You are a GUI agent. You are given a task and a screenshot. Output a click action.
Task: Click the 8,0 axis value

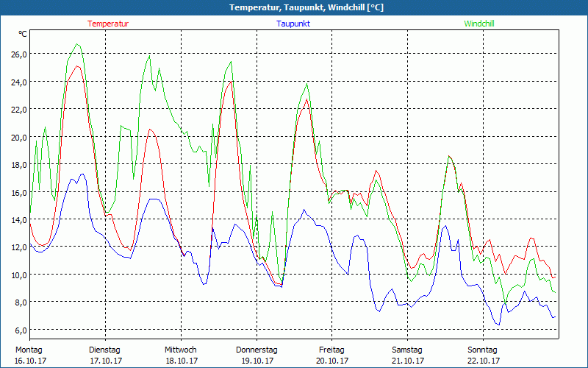click(x=21, y=302)
